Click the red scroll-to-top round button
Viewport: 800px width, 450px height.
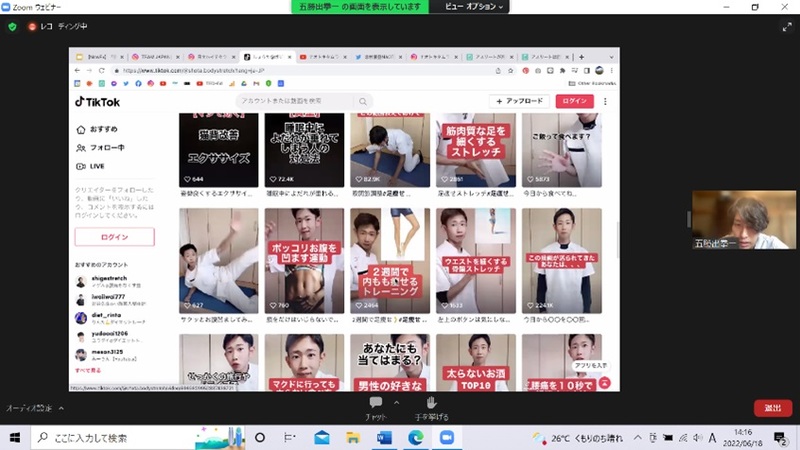click(604, 383)
